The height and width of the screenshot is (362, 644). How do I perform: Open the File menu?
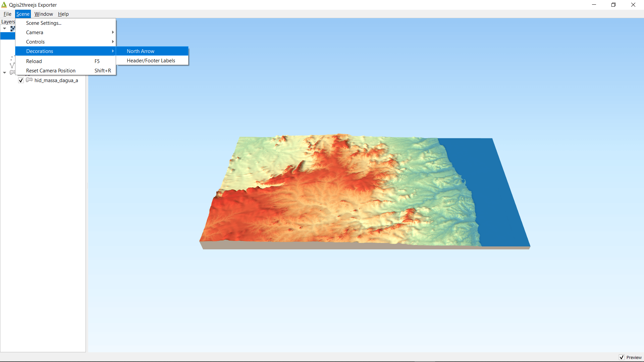point(7,14)
